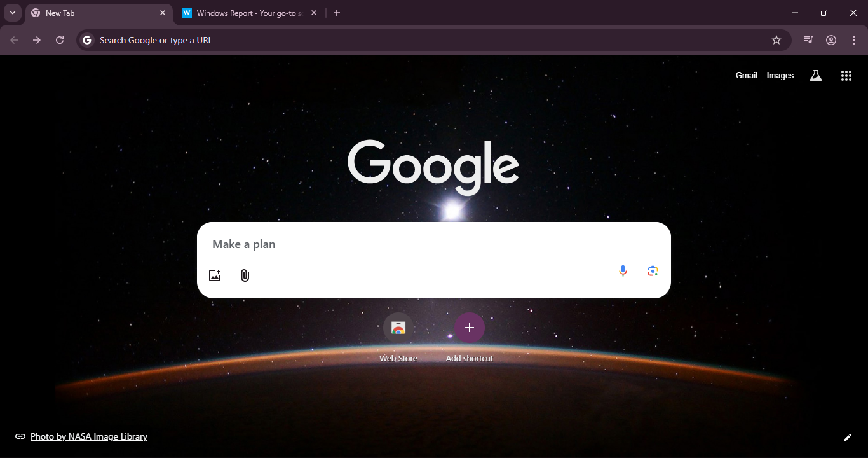Open Google Images search
This screenshot has height=458, width=868.
780,75
